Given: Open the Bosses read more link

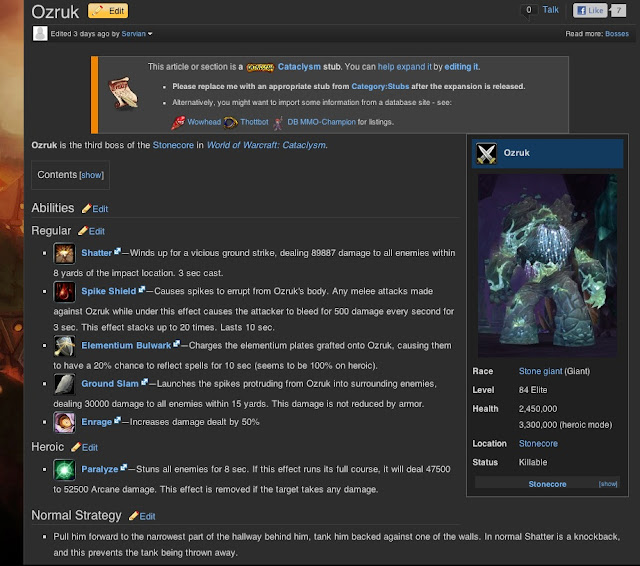Looking at the screenshot, I should 617,34.
